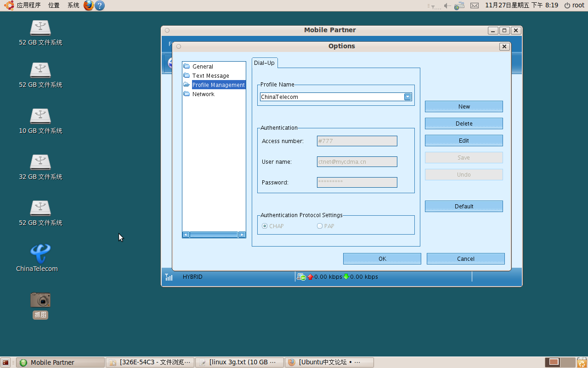Click the Ubuntu logo applications icon
This screenshot has height=368, width=588.
click(x=9, y=6)
